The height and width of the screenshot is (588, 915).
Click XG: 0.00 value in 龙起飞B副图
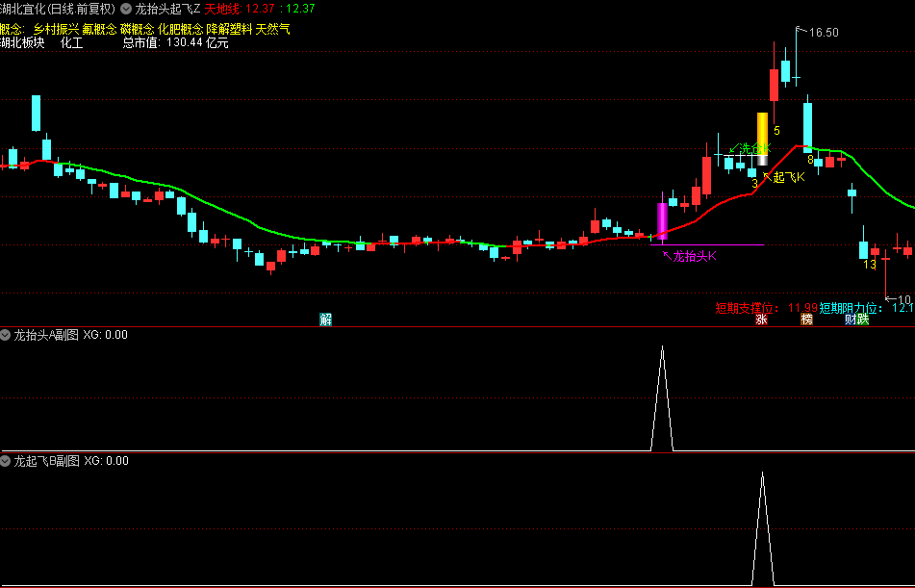pos(106,461)
